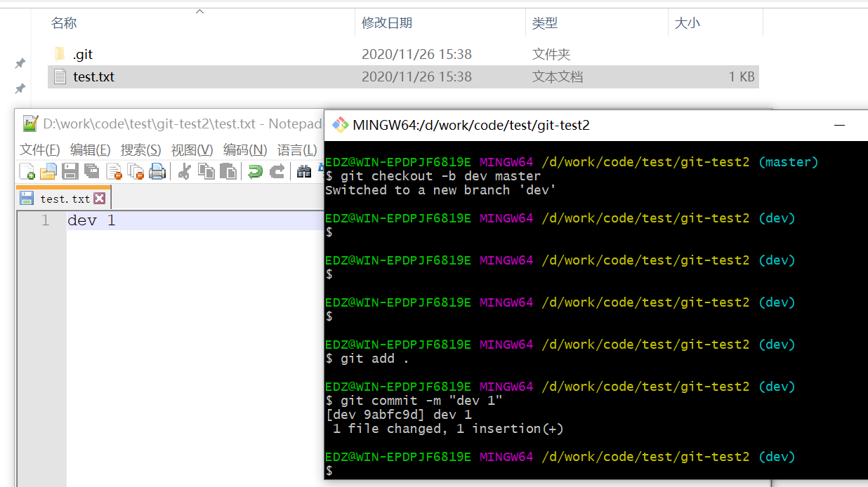Select the test.txt file name in Explorer
The width and height of the screenshot is (868, 487).
[x=93, y=76]
